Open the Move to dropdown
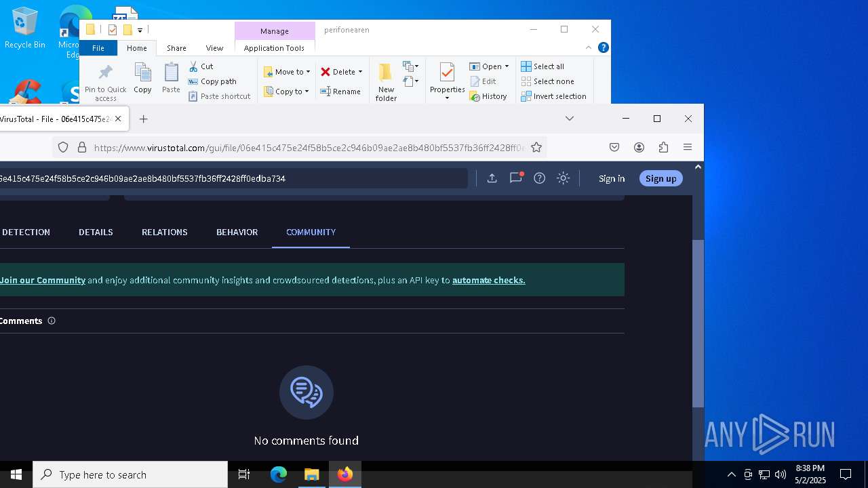 [287, 72]
